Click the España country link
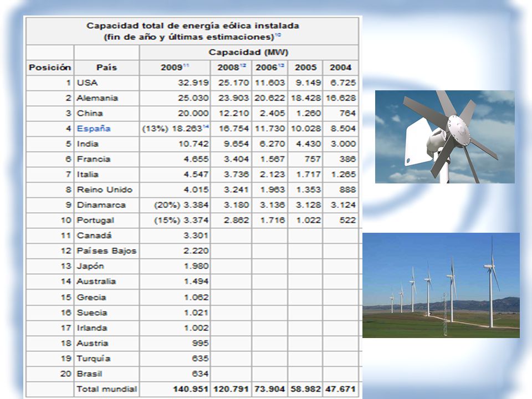Screen dimensions: 532x399 (93, 129)
